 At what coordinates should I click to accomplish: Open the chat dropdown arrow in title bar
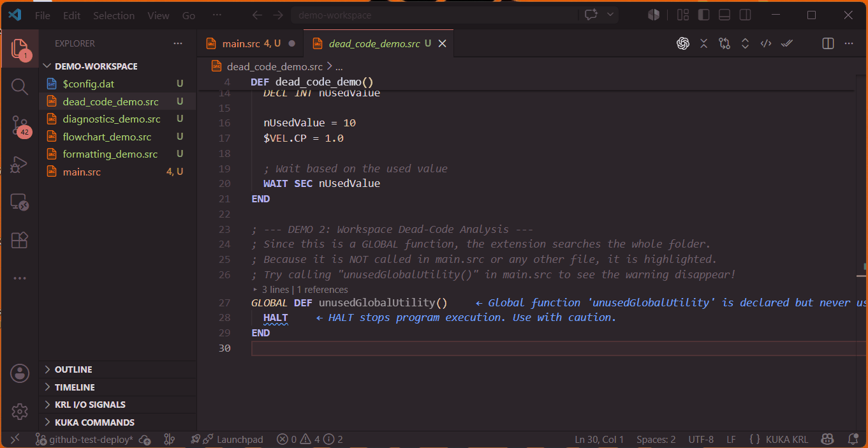(610, 15)
